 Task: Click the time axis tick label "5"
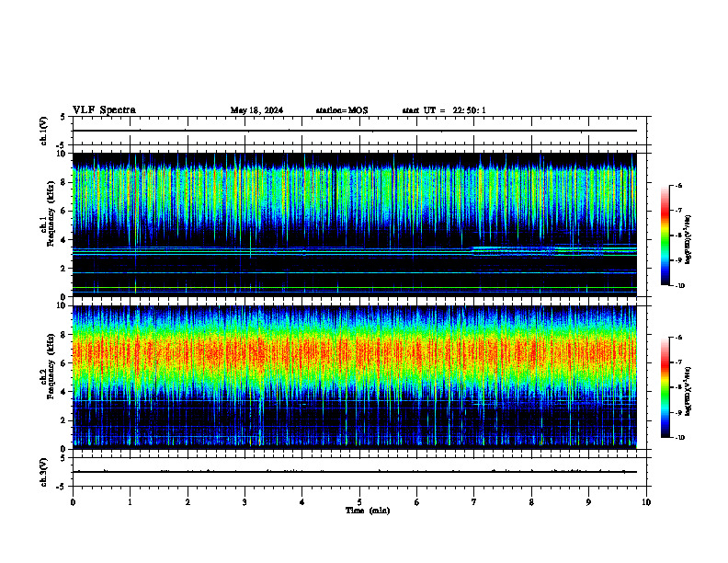coord(359,502)
